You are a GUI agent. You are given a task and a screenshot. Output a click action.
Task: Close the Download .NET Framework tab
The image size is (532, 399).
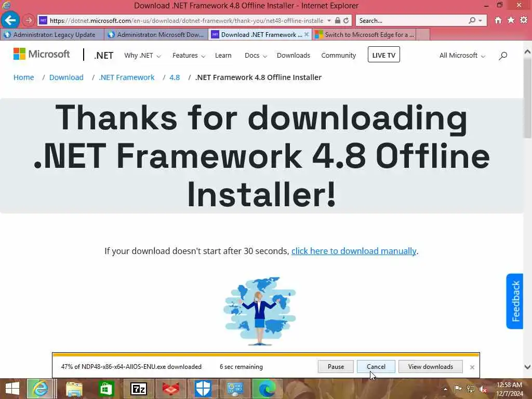coord(307,34)
